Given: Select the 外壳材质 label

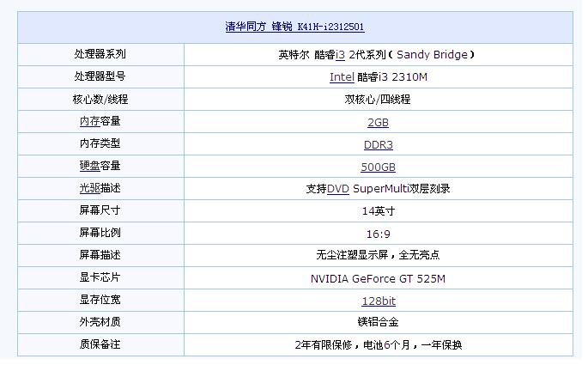Looking at the screenshot, I should (x=100, y=322).
